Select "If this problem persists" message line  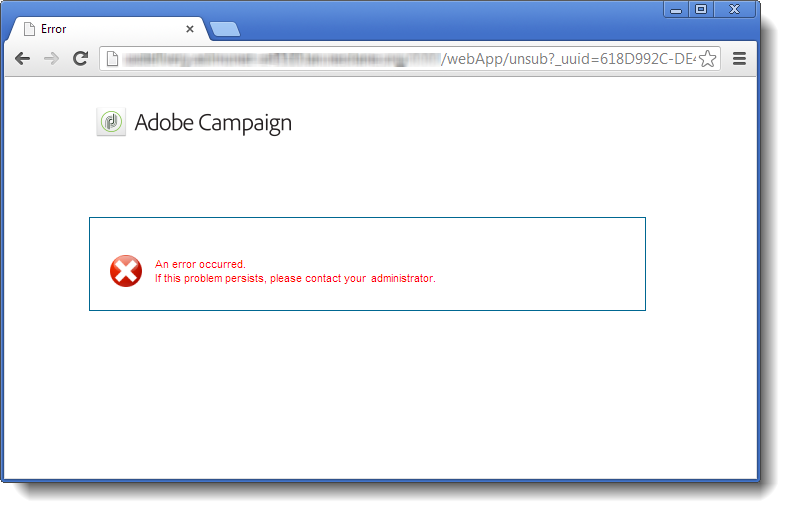click(x=295, y=278)
